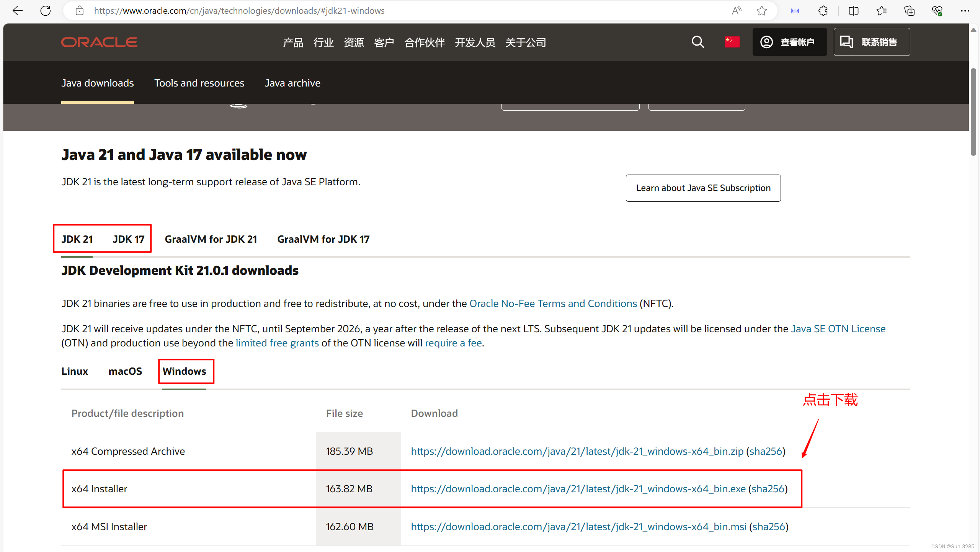
Task: Click the 联系销售 contact sales button
Action: (872, 42)
